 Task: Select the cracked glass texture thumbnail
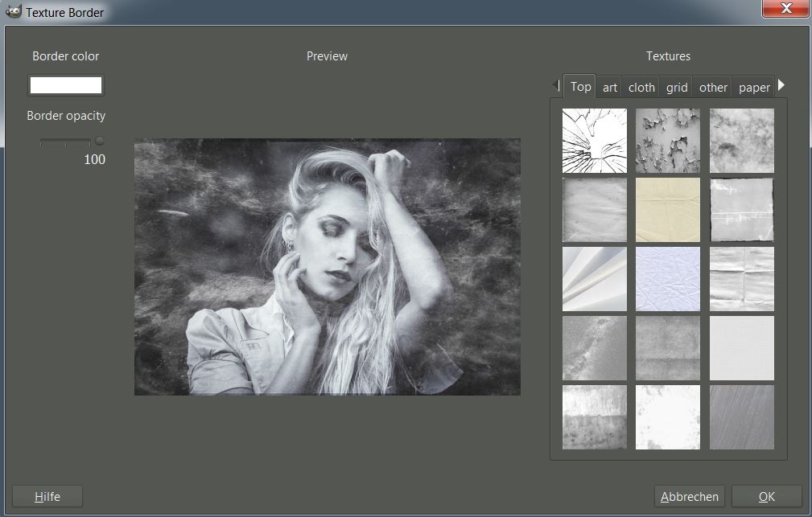594,141
